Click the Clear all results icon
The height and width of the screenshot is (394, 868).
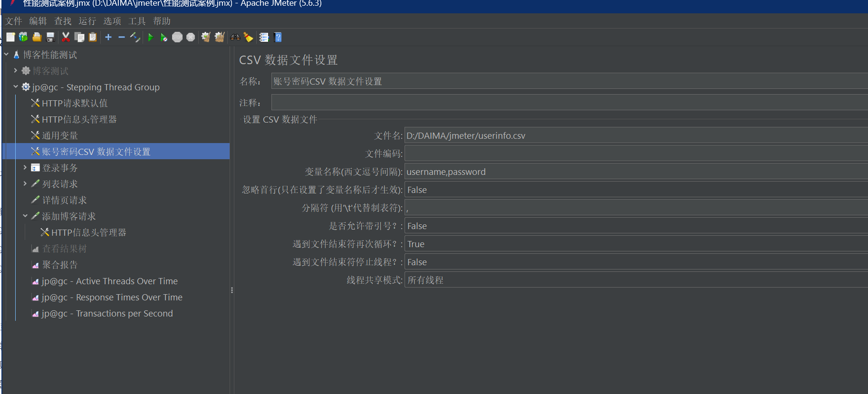click(x=219, y=37)
